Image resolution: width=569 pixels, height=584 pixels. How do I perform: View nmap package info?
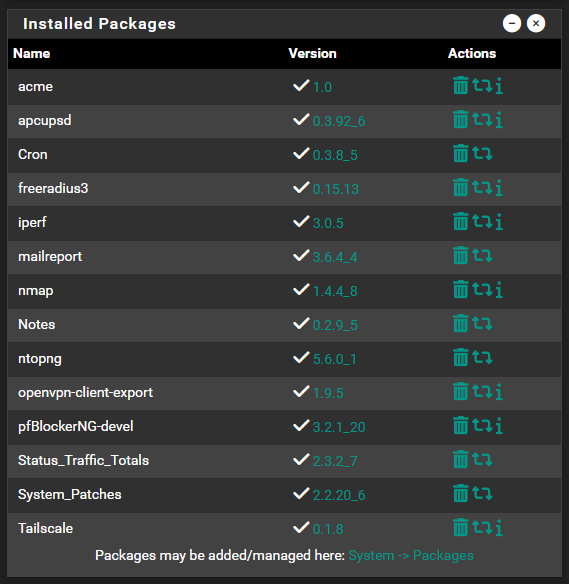click(x=499, y=289)
